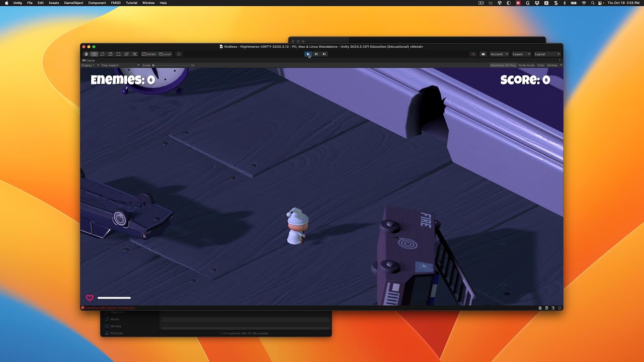The width and height of the screenshot is (644, 362).
Task: Select the Scale tool
Action: pyautogui.click(x=110, y=54)
